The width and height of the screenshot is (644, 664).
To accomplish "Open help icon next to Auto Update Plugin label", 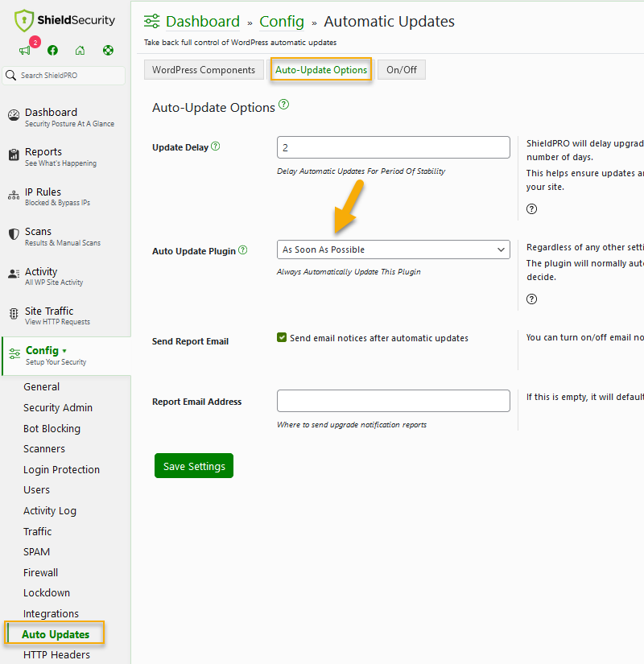I will tap(243, 250).
